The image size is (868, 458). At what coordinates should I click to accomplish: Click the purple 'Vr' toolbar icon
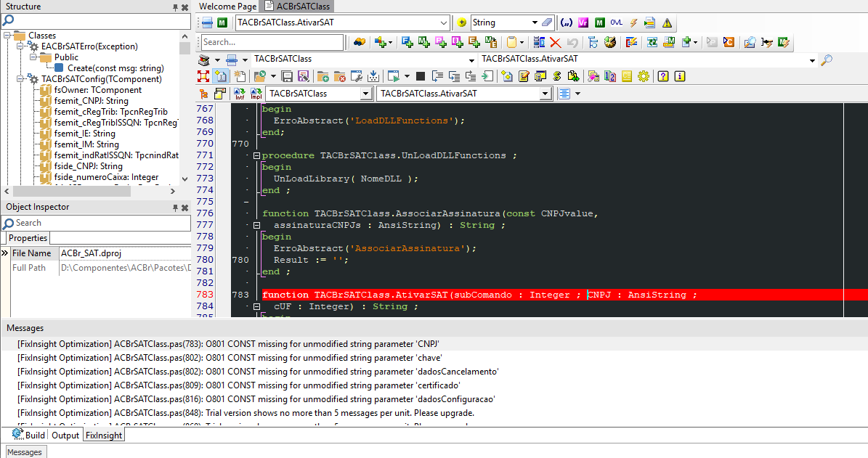(583, 23)
